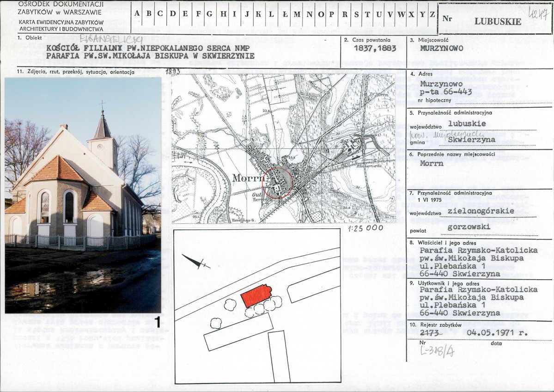
Task: Click 'Gut' label on the map
Action: pyautogui.click(x=256, y=195)
